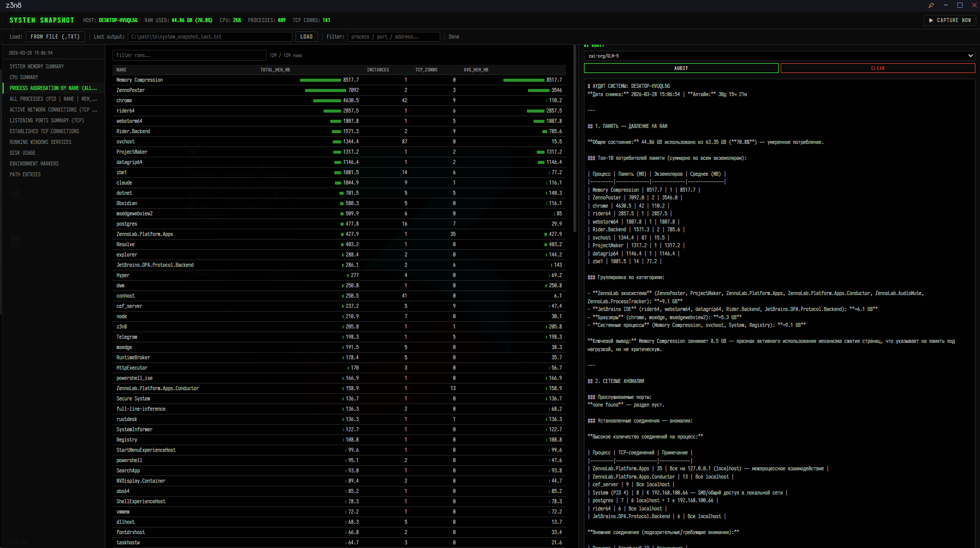Image resolution: width=980 pixels, height=548 pixels.
Task: Click the LOAD button
Action: click(x=306, y=37)
